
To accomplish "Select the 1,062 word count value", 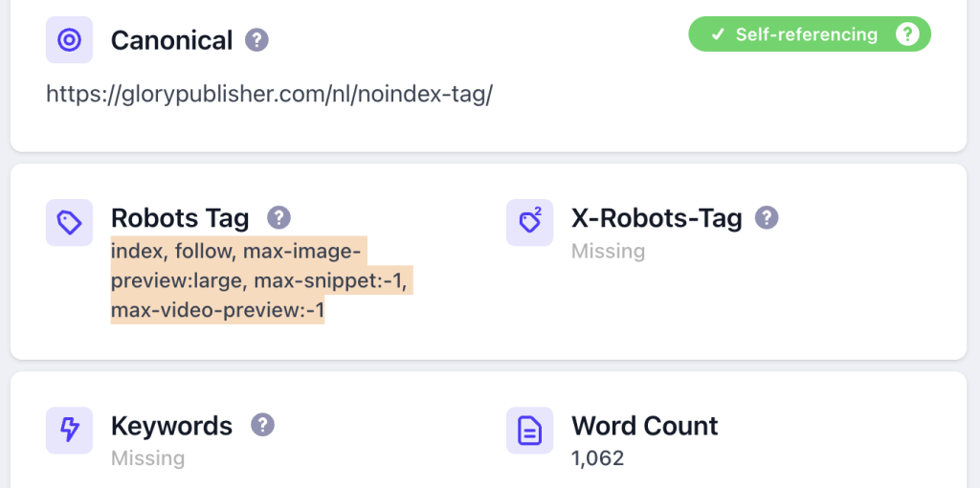I will click(x=597, y=458).
